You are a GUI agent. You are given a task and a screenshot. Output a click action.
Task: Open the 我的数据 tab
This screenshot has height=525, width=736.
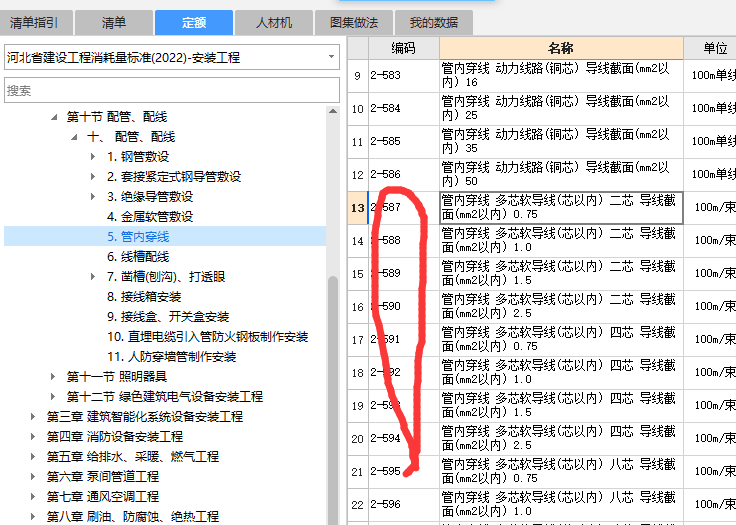coord(434,23)
